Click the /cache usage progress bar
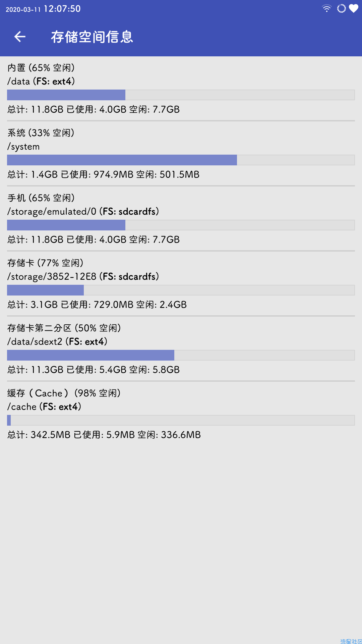The height and width of the screenshot is (644, 362). pos(181,420)
